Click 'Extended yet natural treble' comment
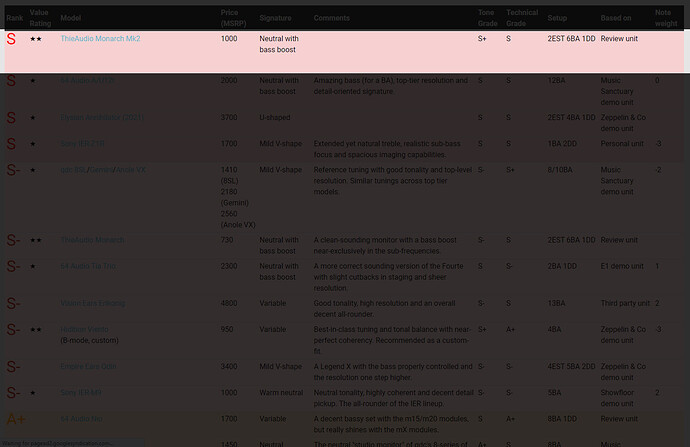 coord(387,149)
